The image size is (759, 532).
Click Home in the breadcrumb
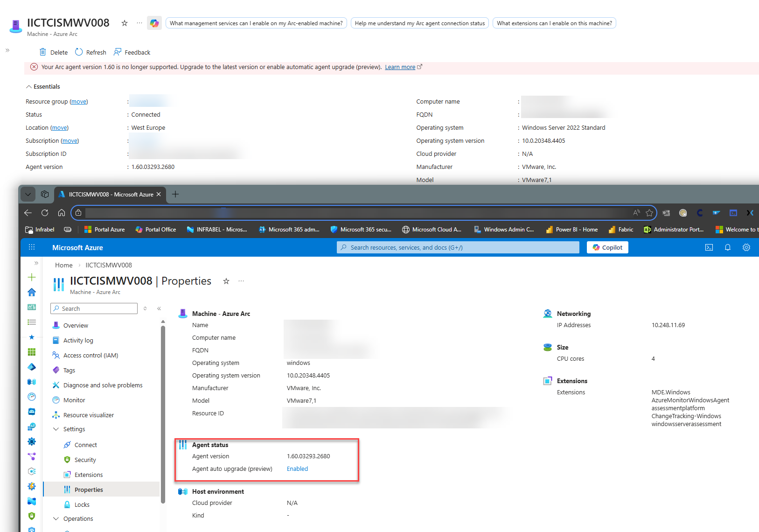(64, 265)
